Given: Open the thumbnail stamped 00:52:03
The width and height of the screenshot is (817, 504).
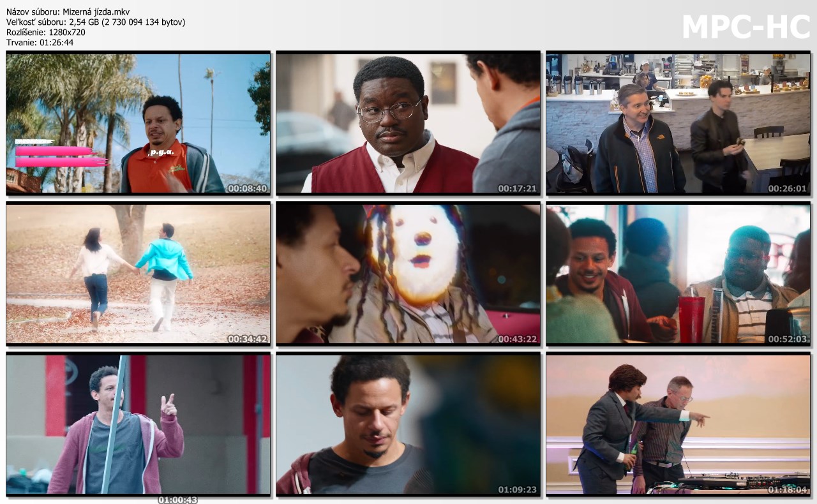Looking at the screenshot, I should 678,274.
